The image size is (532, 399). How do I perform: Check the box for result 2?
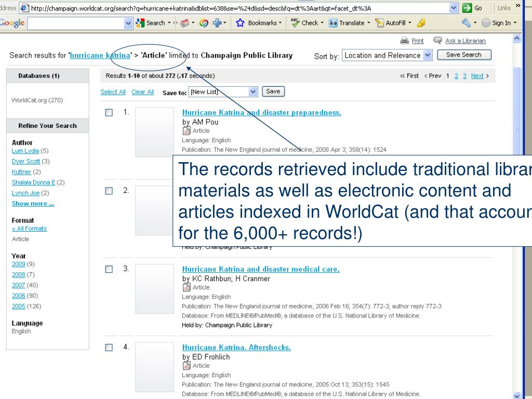click(x=109, y=191)
